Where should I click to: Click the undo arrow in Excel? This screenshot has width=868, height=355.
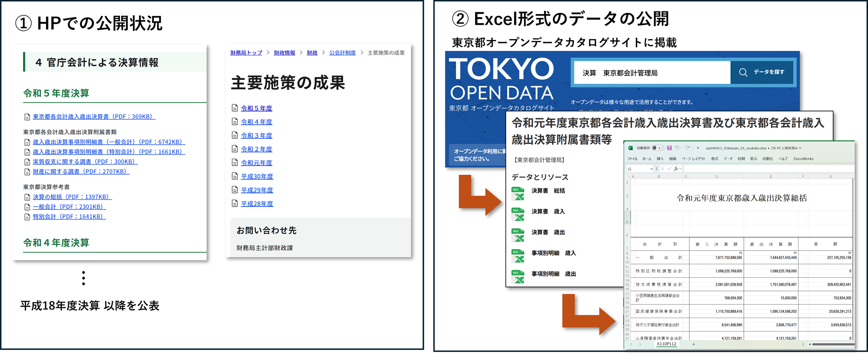point(677,148)
